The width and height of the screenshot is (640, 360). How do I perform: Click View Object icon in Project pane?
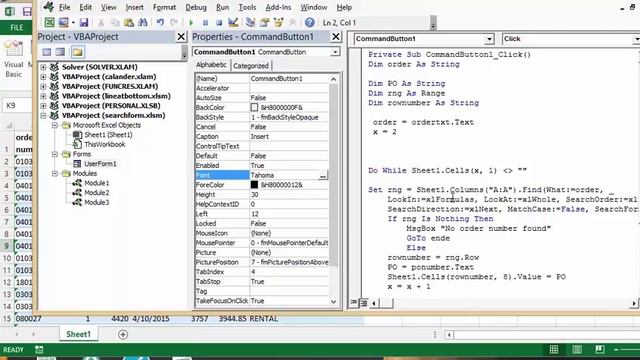(x=60, y=52)
